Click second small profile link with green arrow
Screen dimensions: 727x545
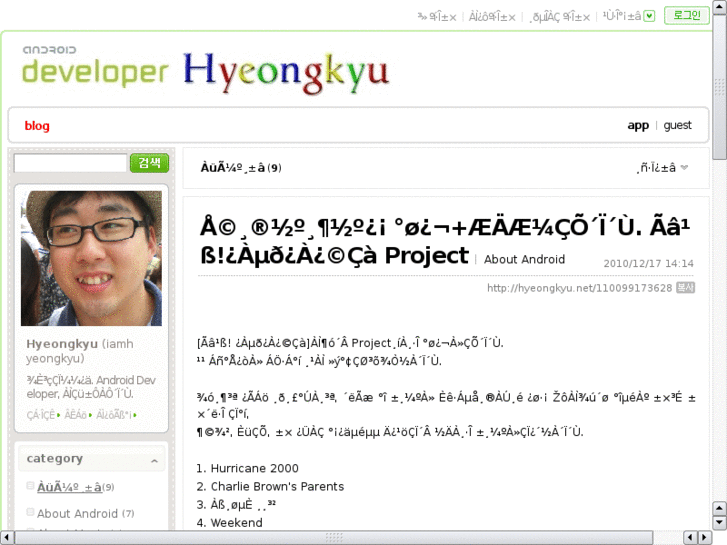(x=78, y=415)
